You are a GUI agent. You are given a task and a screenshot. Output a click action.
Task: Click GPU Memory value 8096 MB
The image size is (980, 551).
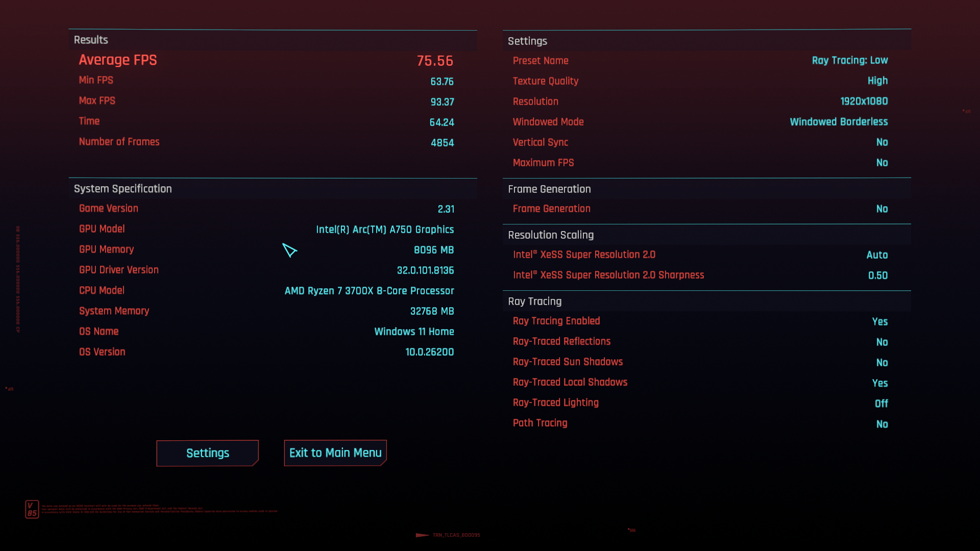434,250
